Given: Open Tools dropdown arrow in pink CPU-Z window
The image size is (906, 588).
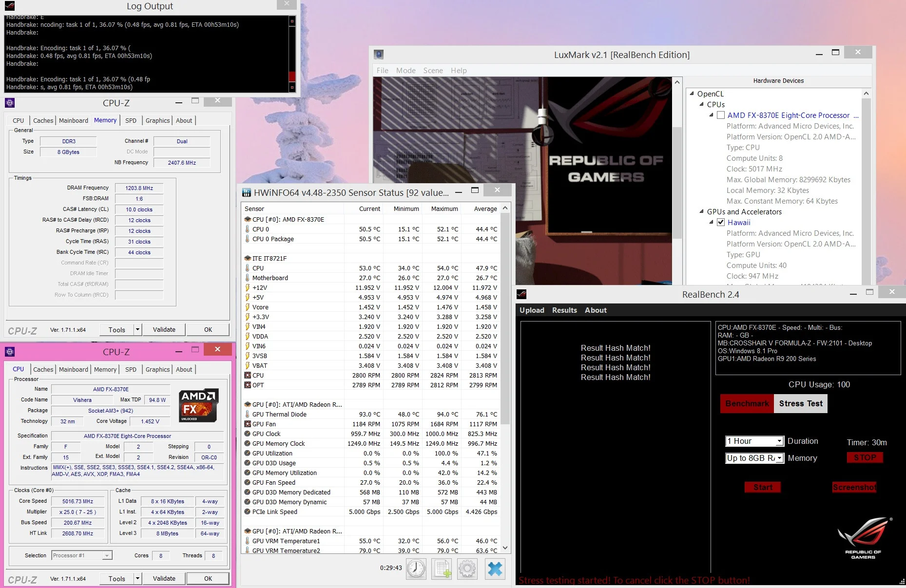Looking at the screenshot, I should tap(137, 578).
